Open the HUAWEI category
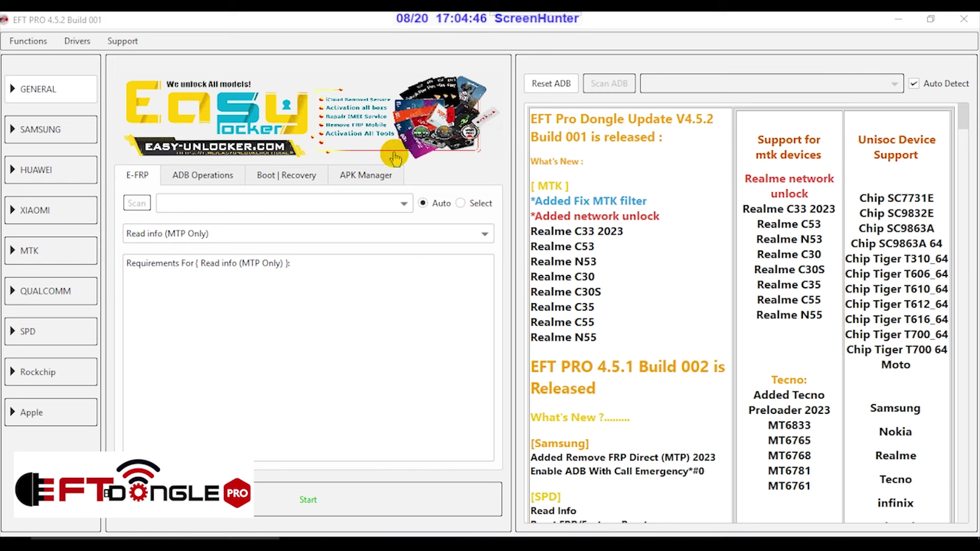 [51, 170]
